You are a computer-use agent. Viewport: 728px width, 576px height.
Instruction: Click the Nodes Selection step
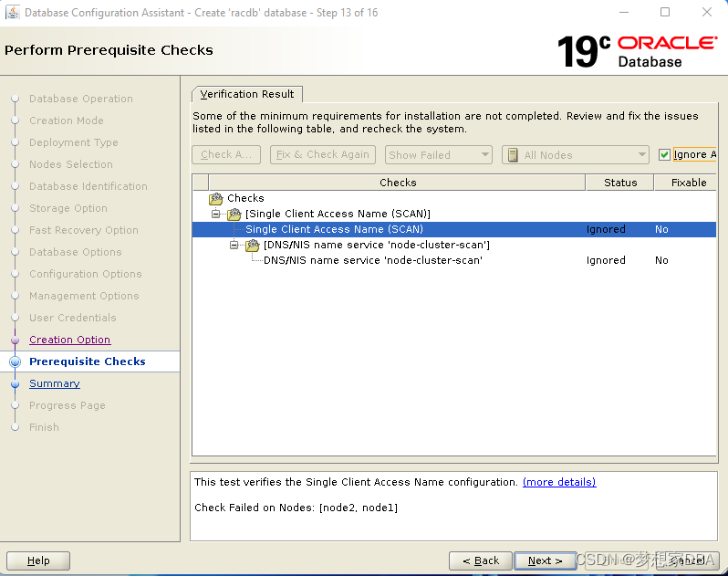[71, 164]
